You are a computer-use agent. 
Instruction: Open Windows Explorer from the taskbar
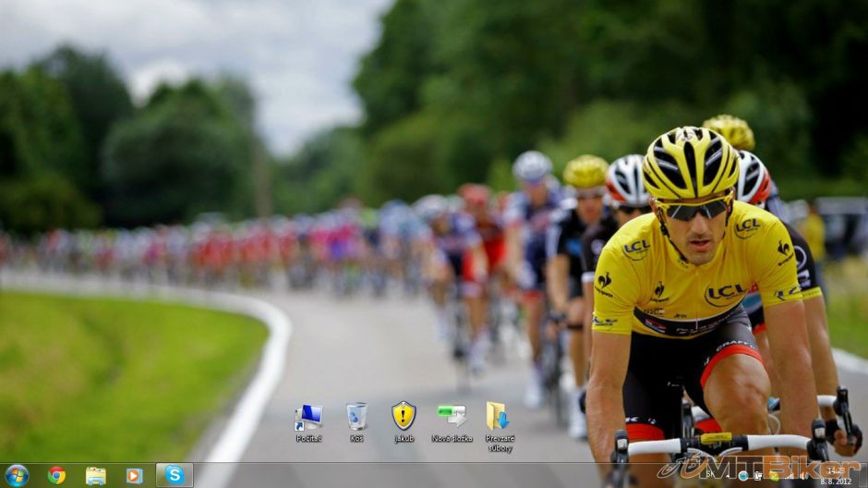95,475
